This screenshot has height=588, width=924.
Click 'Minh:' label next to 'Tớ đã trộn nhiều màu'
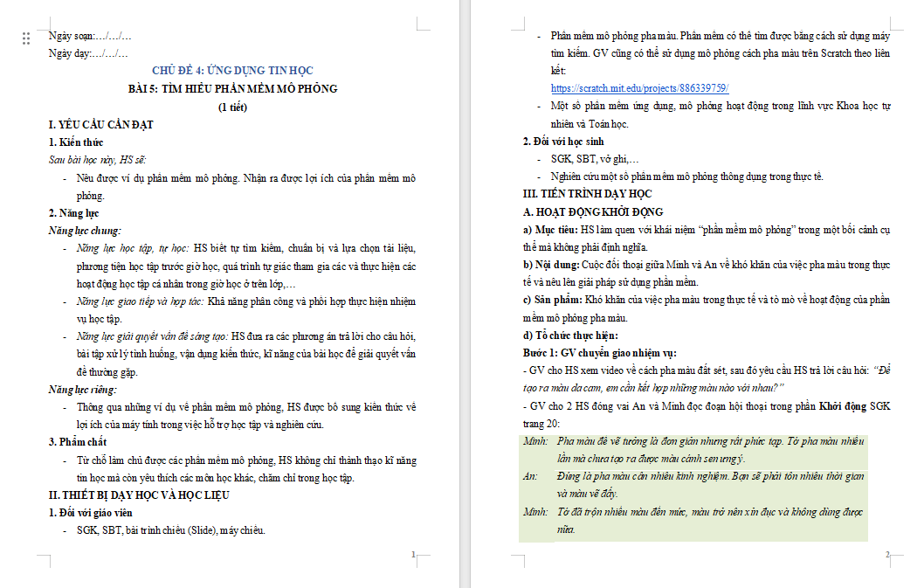(535, 511)
